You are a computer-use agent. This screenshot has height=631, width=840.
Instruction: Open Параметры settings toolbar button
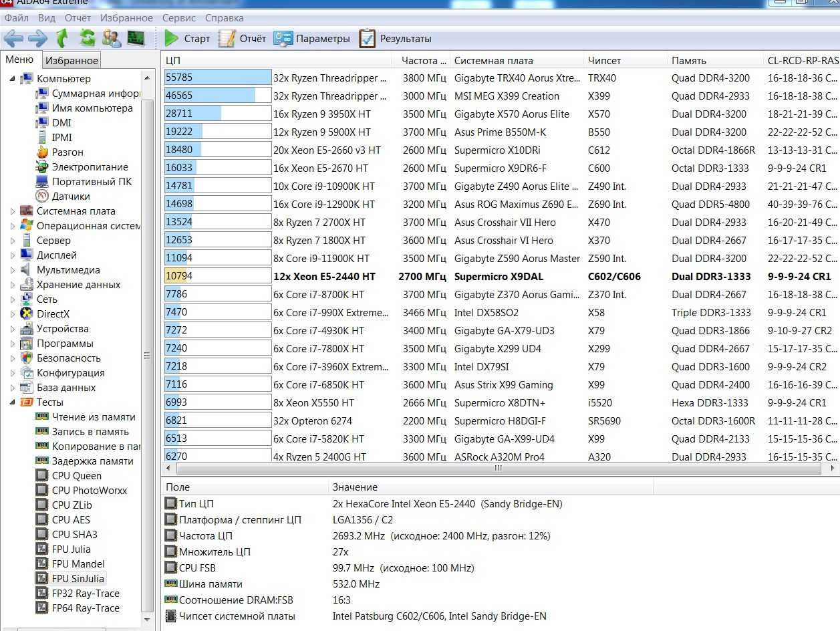tap(311, 38)
